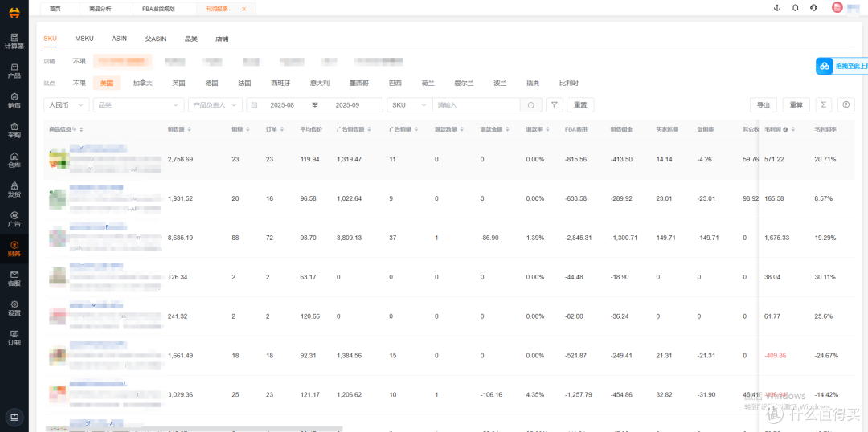868x432 pixels.
Task: Open the 品类 category dropdown
Action: [139, 105]
